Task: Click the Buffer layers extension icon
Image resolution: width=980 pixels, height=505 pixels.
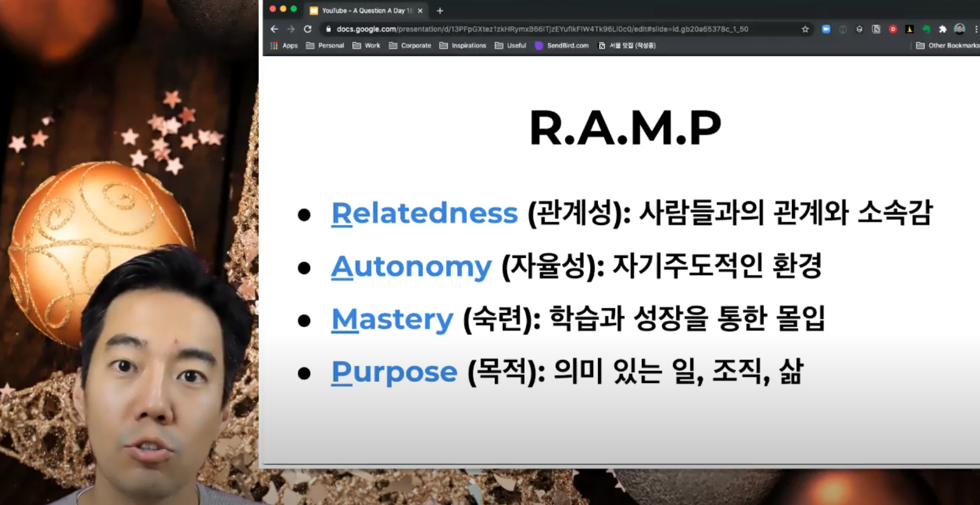Action: pos(860,29)
